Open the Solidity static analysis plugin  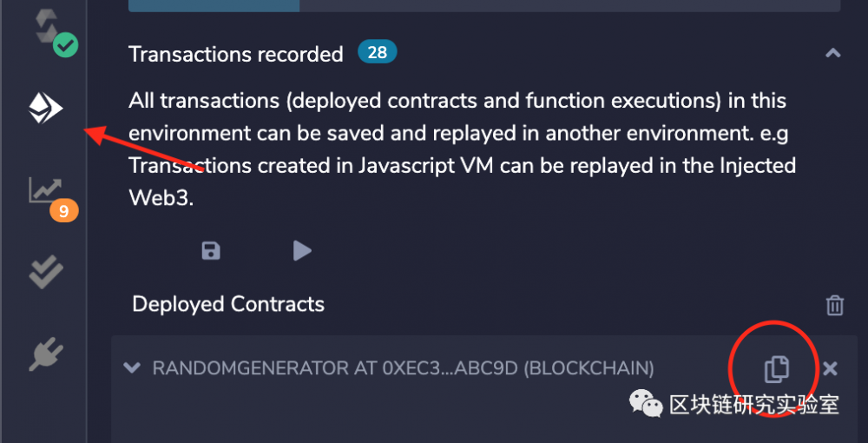point(43,188)
